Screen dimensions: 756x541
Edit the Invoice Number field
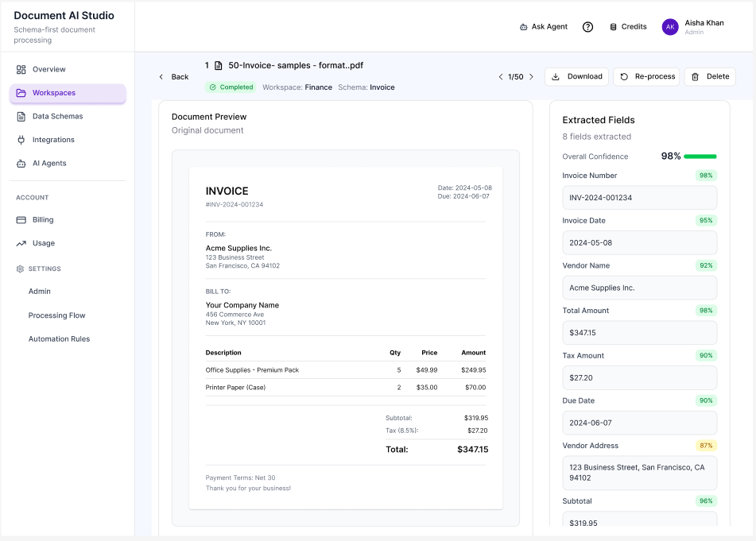(640, 198)
